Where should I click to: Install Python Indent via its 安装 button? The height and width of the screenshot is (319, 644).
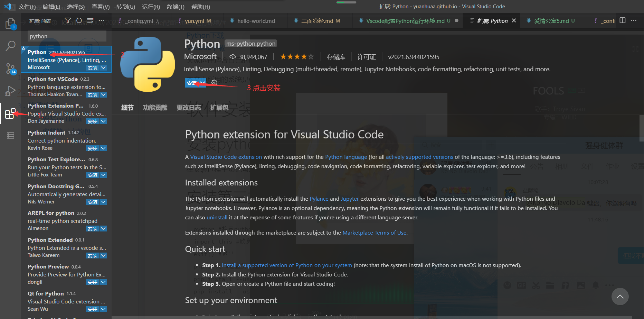(92, 148)
